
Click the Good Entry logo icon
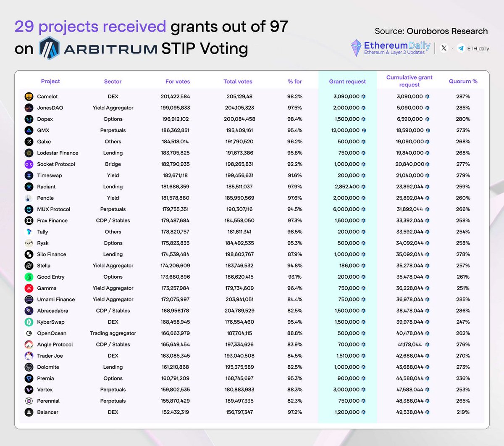tap(29, 277)
